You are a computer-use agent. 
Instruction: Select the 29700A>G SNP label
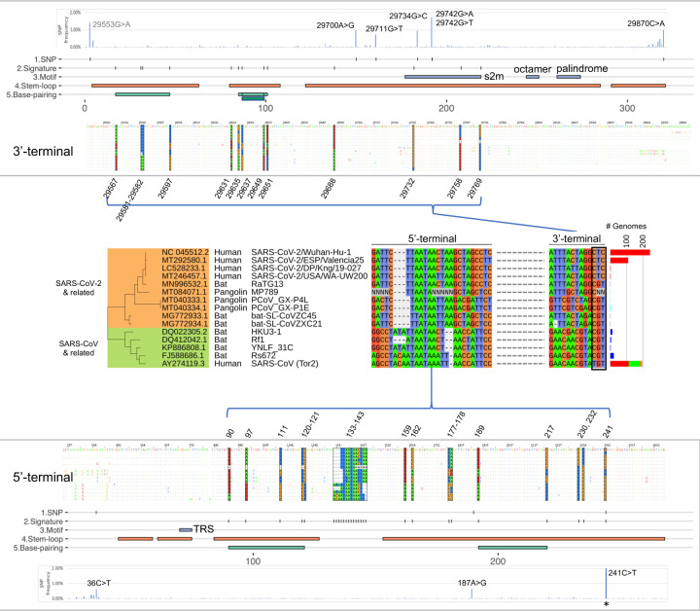coord(335,25)
